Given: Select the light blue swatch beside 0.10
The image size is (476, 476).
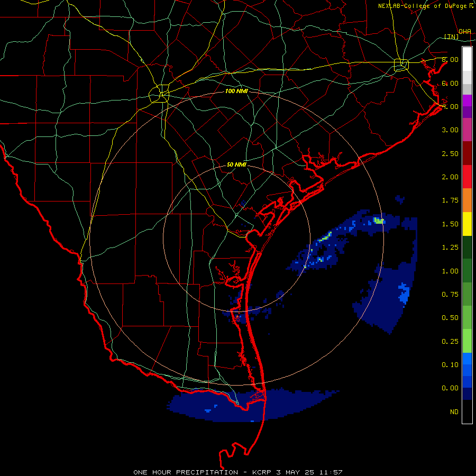Looking at the screenshot, I should pyautogui.click(x=467, y=359).
